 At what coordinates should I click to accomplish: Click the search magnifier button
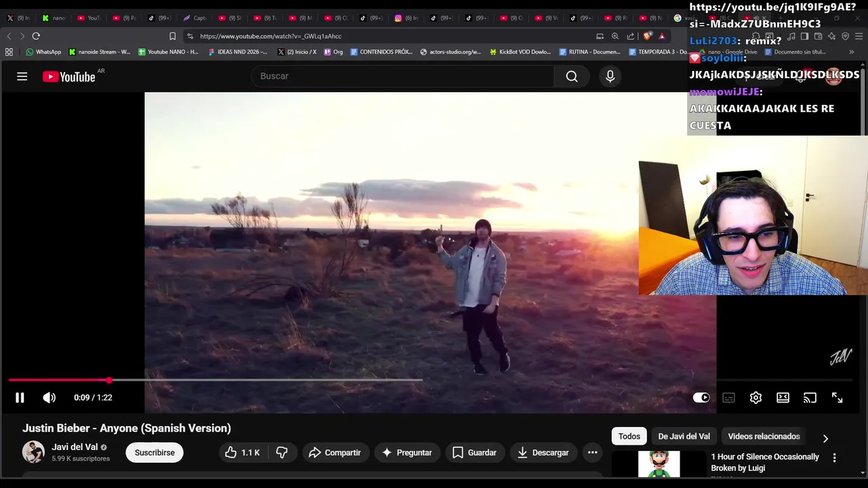[572, 77]
